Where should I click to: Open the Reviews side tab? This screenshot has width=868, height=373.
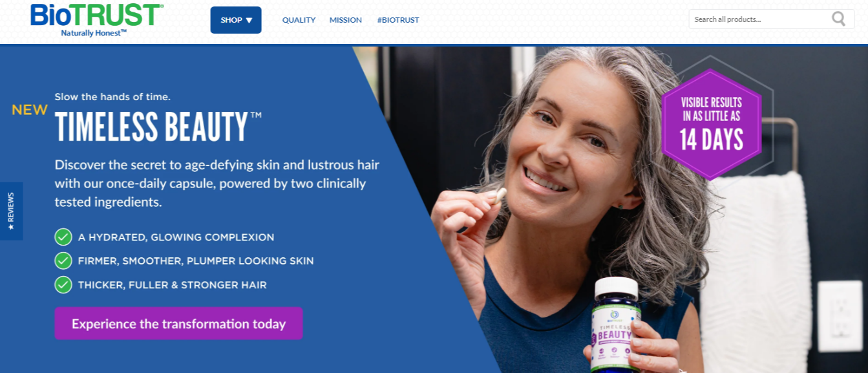[11, 211]
